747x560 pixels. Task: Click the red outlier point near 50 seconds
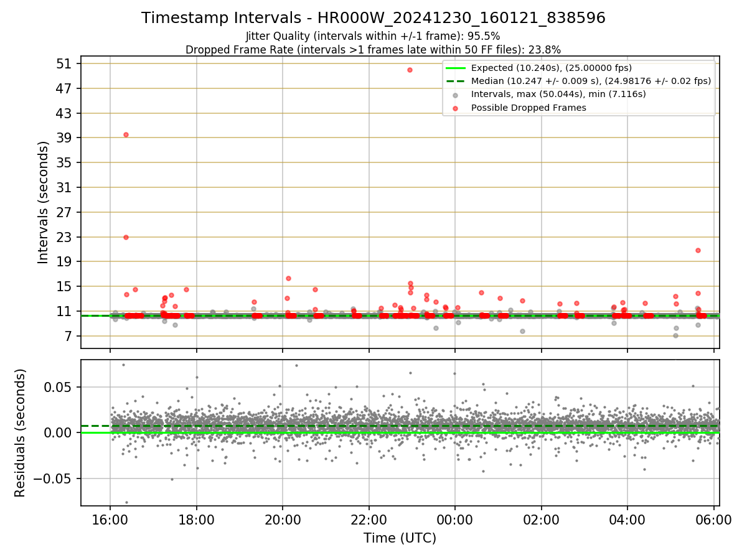tap(410, 70)
